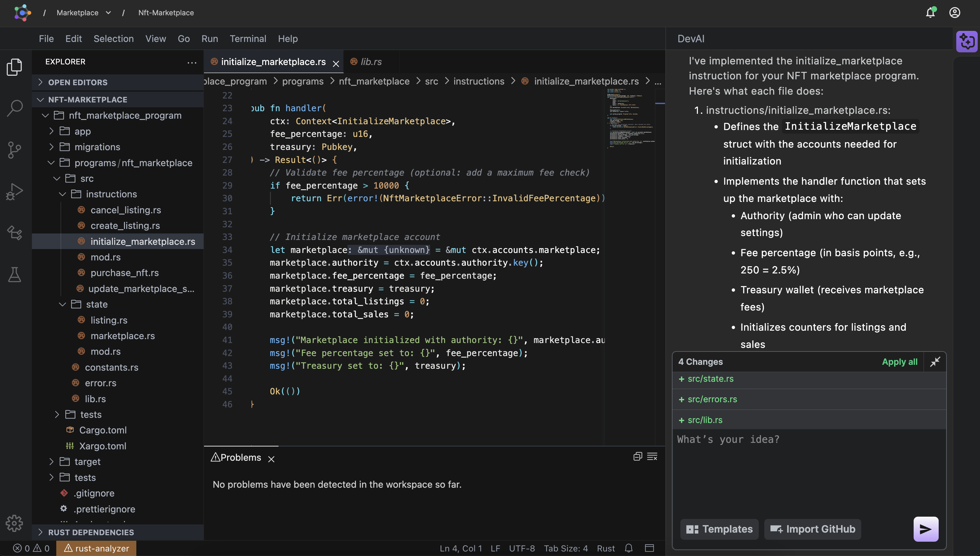Open the Testing flask icon

coord(15,274)
